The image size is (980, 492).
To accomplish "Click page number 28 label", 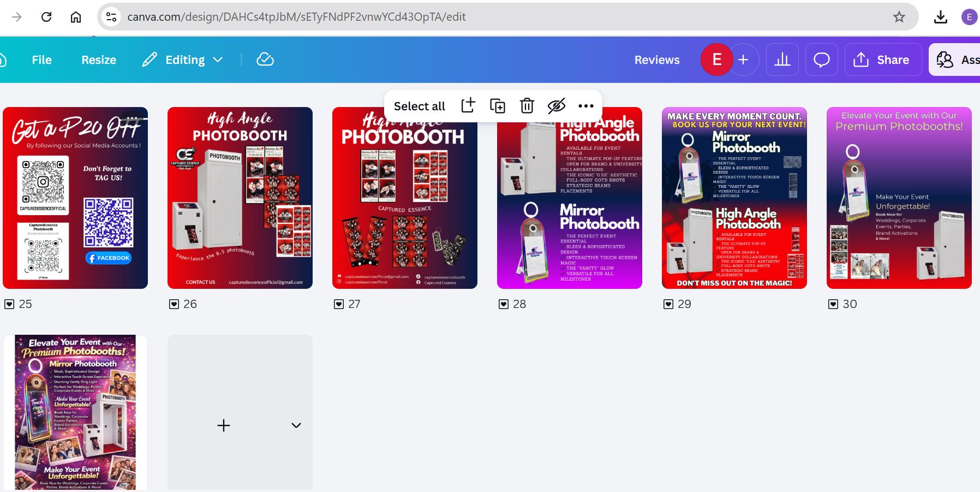I will (x=520, y=304).
